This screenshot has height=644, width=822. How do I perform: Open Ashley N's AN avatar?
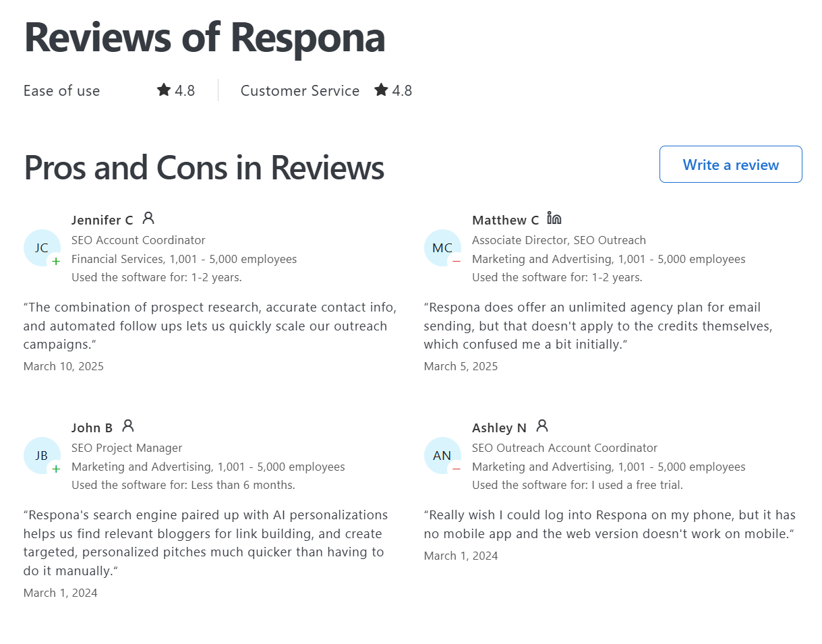(442, 455)
